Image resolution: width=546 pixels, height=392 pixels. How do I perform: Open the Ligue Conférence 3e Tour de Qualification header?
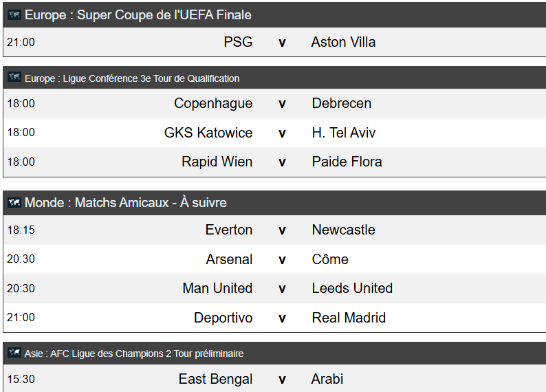132,78
